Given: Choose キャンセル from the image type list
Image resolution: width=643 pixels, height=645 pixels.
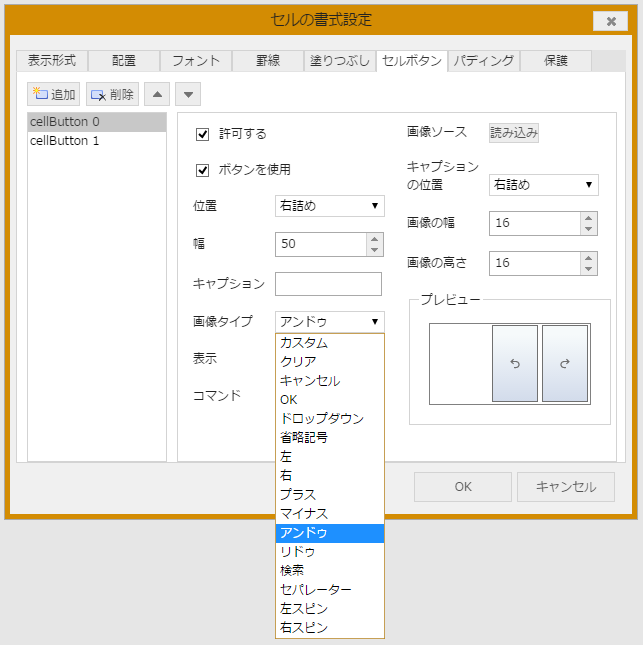Looking at the screenshot, I should [330, 381].
